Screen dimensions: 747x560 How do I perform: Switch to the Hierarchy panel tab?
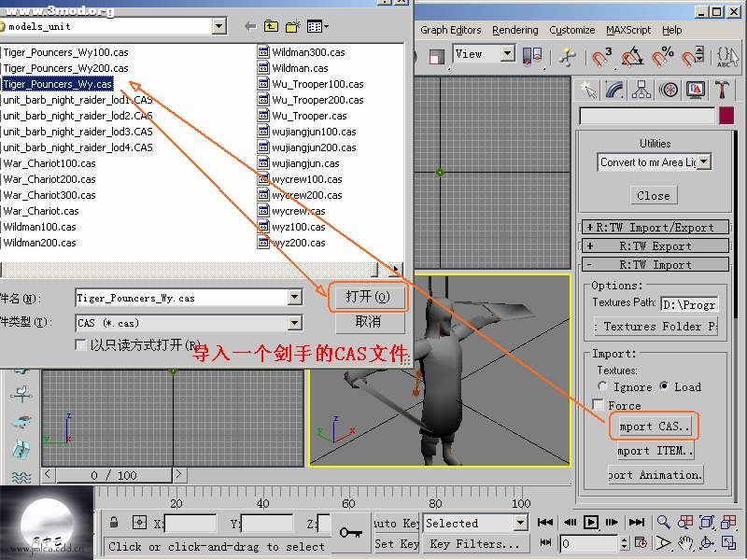tap(641, 91)
